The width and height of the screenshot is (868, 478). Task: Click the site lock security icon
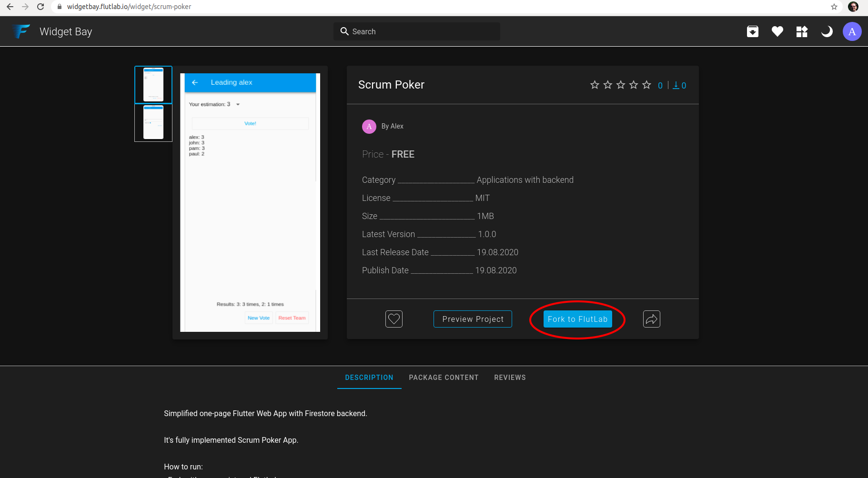pos(60,7)
